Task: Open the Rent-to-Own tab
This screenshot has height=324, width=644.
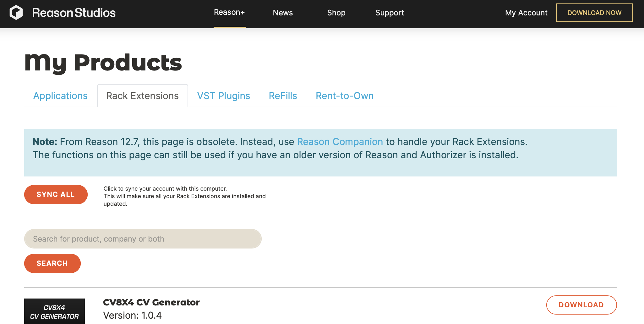Action: tap(345, 96)
